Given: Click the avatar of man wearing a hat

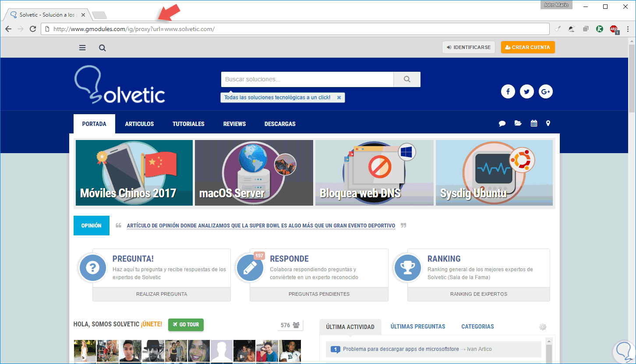Looking at the screenshot, I should (153, 351).
